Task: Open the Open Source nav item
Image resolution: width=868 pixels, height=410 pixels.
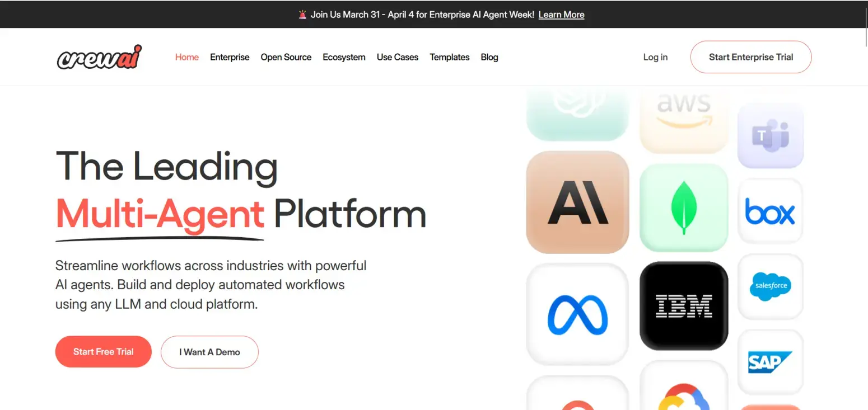Action: point(286,57)
